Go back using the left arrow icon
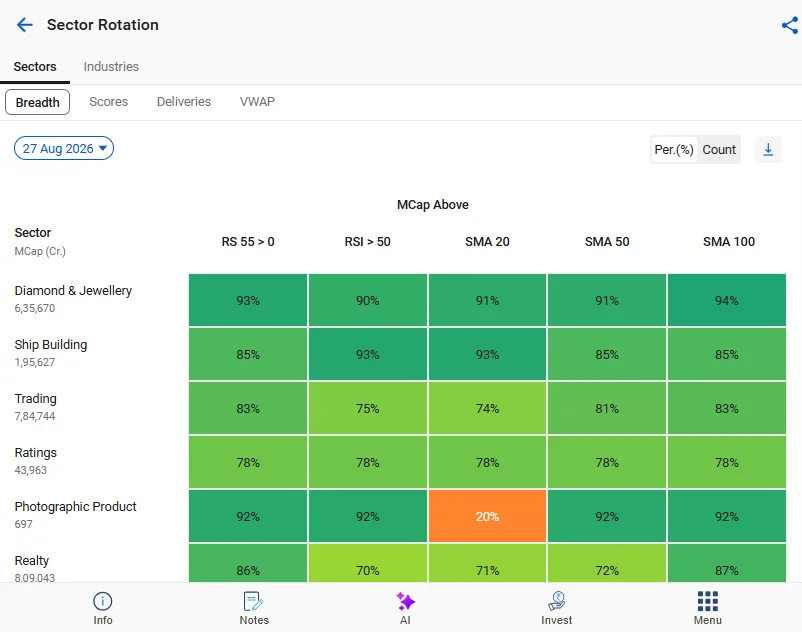Screen dimensions: 802x632 [25, 25]
